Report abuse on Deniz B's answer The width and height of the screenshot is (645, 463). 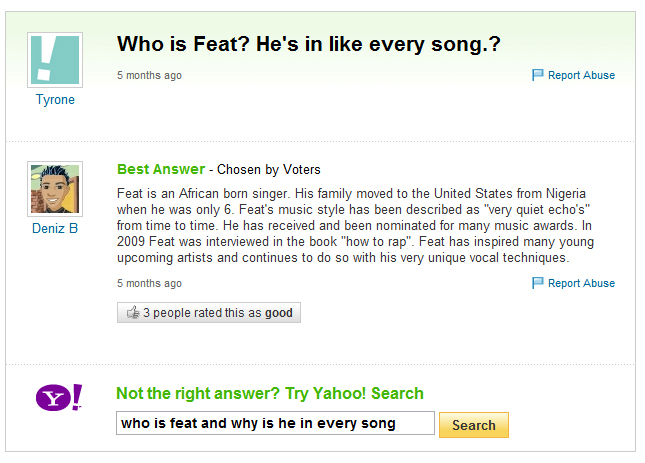click(x=581, y=283)
